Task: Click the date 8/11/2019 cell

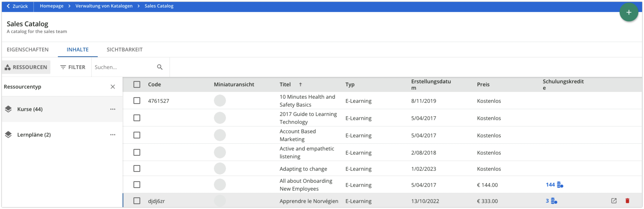Action: coord(424,101)
